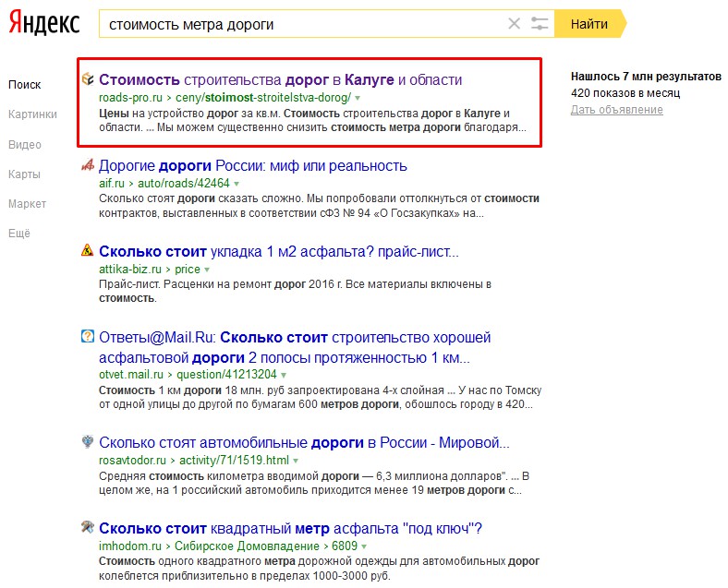Expand the otvet.mail.ru result dropdown arrow

pyautogui.click(x=284, y=375)
